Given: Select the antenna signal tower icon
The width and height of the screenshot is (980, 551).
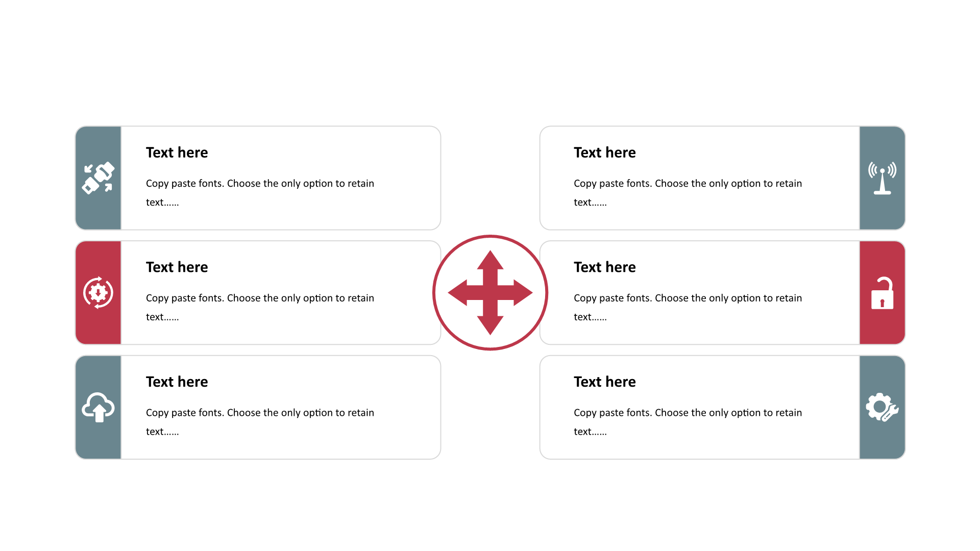Looking at the screenshot, I should (882, 178).
